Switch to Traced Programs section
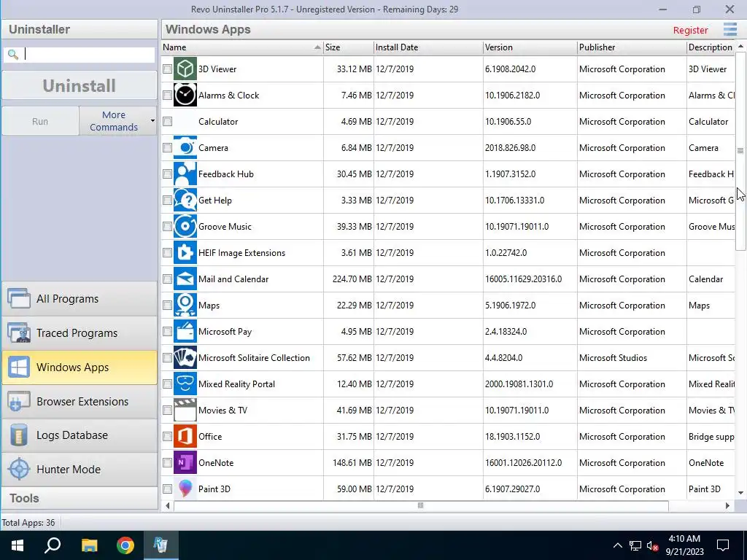747x560 pixels. tap(80, 332)
